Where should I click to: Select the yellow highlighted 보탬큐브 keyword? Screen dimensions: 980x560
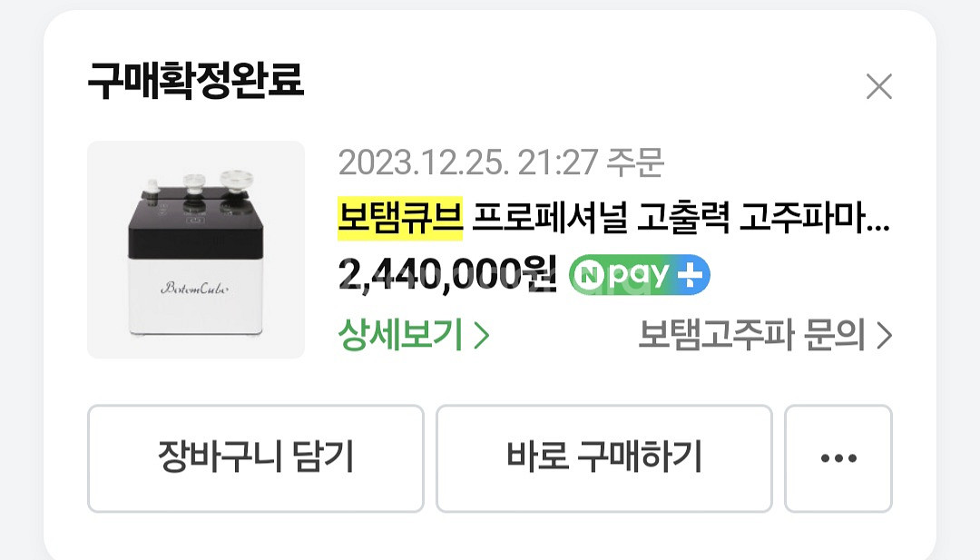pos(400,218)
